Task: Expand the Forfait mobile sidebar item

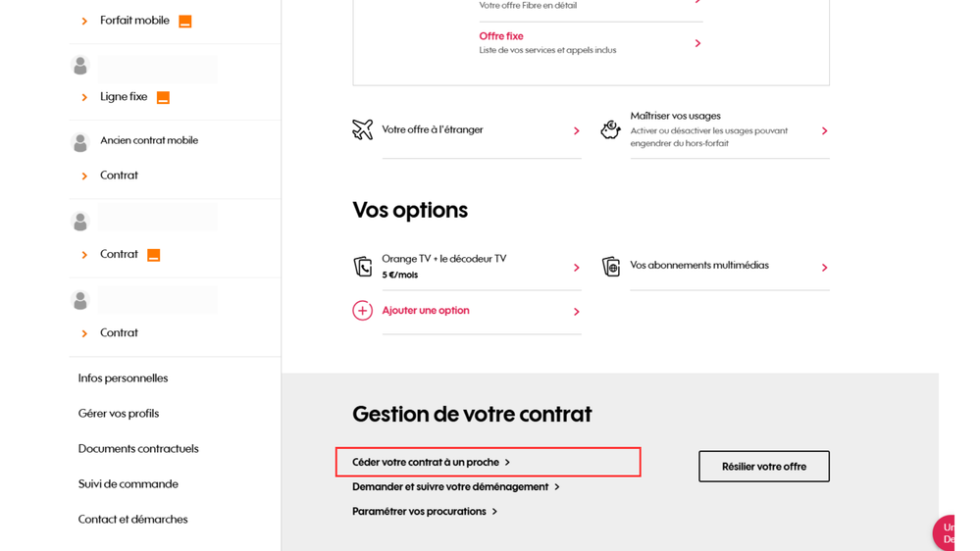Action: coord(84,21)
